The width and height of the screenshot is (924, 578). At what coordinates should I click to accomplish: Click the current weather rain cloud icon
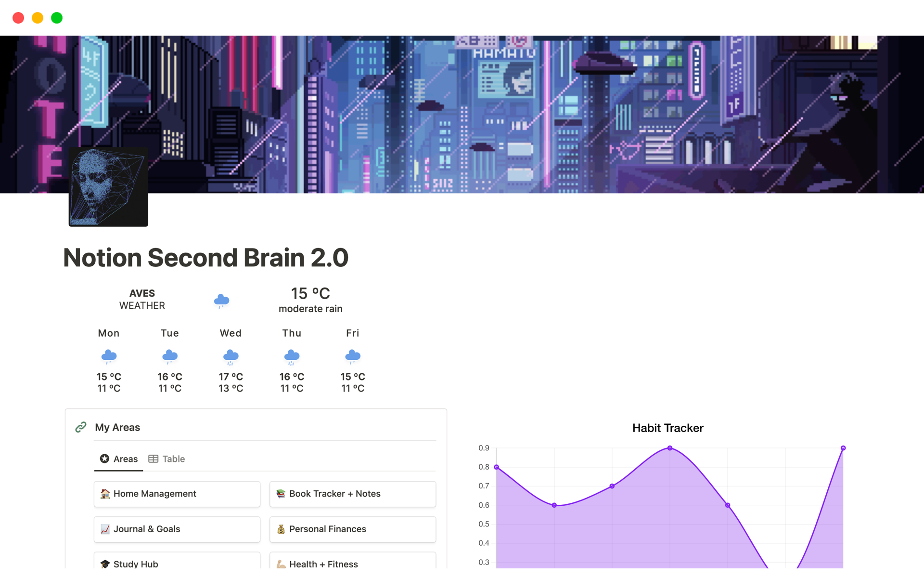(x=221, y=300)
